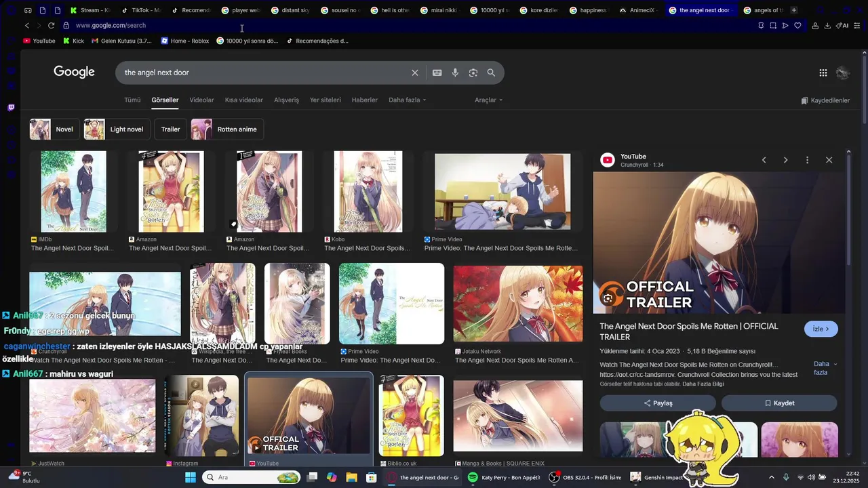
Task: Open Twitch from the browser sidebar
Action: coord(11,107)
